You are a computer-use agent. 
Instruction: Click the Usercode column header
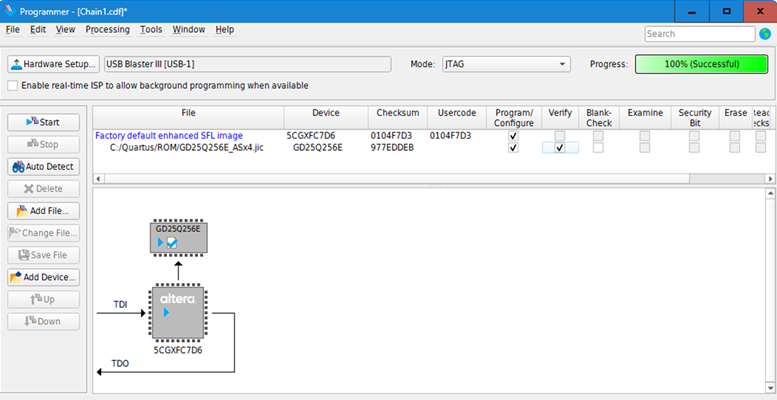click(x=457, y=118)
